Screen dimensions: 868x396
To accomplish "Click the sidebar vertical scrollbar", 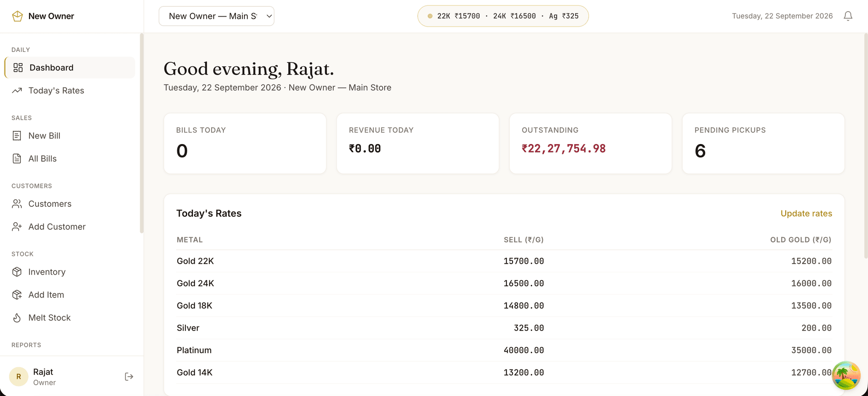I will click(x=142, y=133).
